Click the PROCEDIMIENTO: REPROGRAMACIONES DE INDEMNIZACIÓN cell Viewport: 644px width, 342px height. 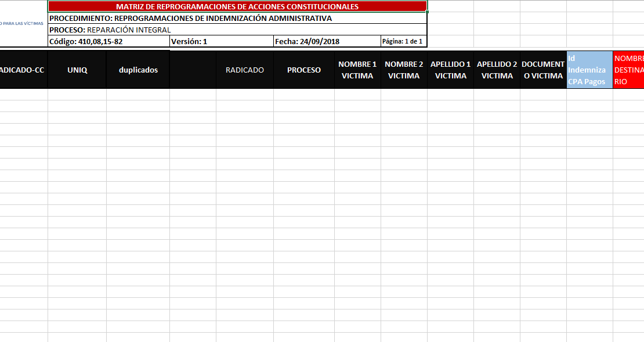237,19
